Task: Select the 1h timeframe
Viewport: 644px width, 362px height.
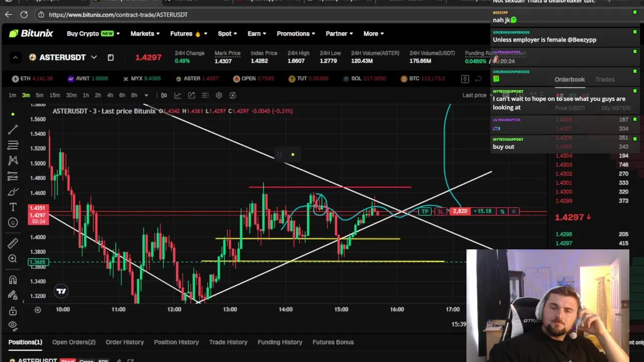Action: 86,95
